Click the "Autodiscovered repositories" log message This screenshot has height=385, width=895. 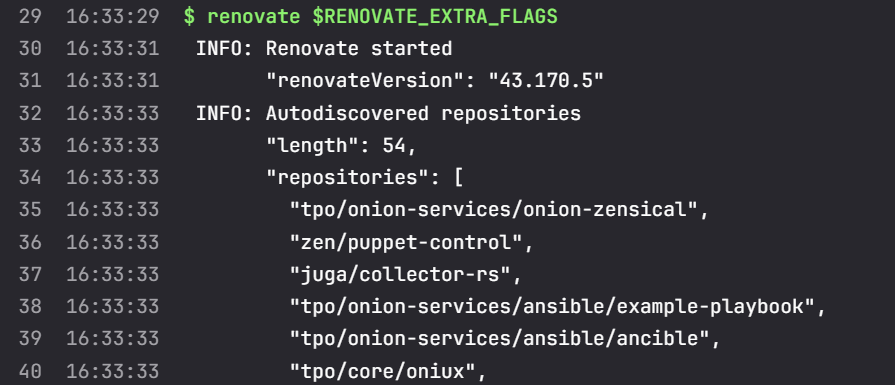423,114
